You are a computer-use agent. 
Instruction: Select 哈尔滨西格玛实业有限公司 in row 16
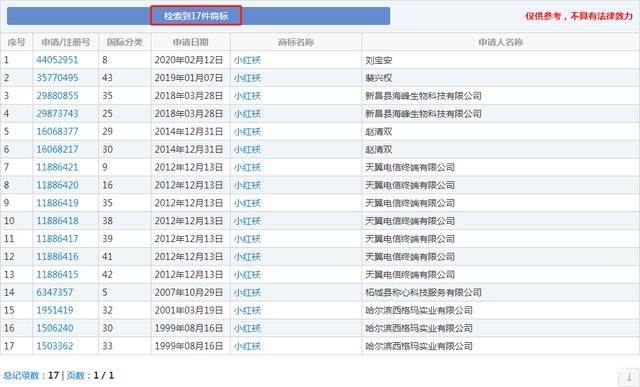tap(419, 328)
